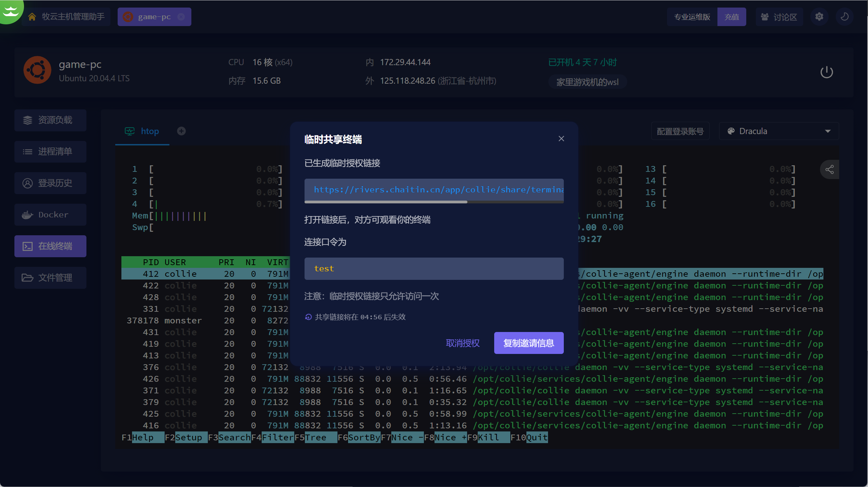Switch to the htop terminal tab
The image size is (868, 487).
(x=142, y=131)
